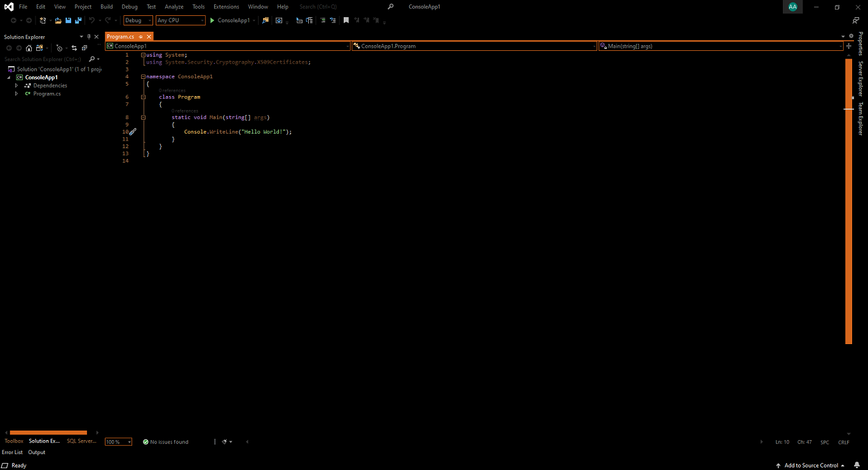Viewport: 868px width, 470px height.
Task: Open the File menu
Action: pyautogui.click(x=23, y=6)
